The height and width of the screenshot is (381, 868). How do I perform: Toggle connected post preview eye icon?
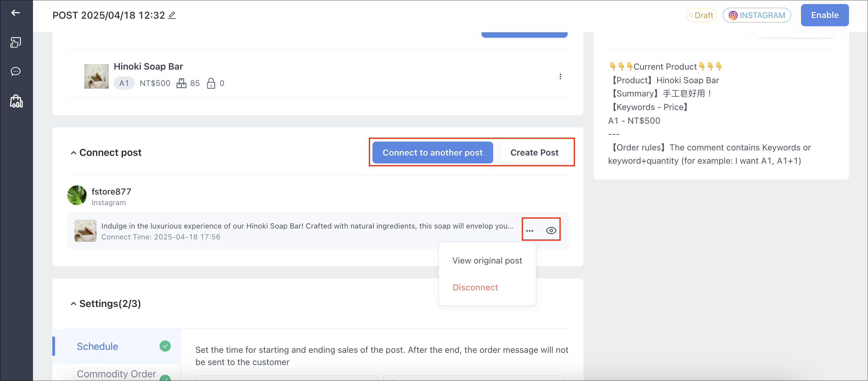(551, 231)
